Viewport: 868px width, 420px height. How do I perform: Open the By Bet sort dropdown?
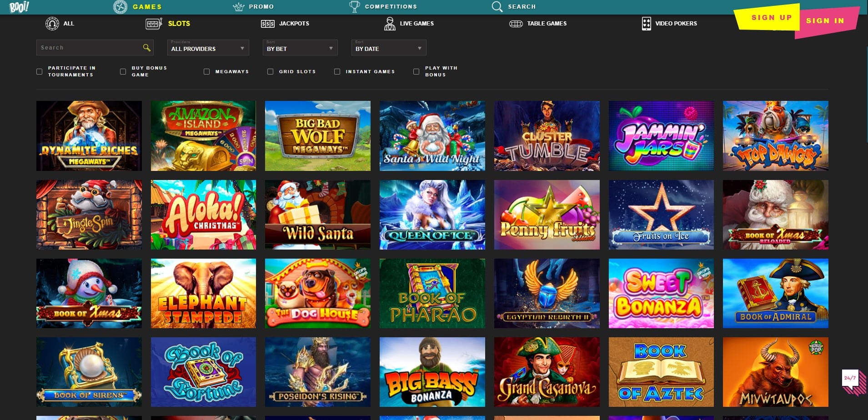click(x=300, y=48)
